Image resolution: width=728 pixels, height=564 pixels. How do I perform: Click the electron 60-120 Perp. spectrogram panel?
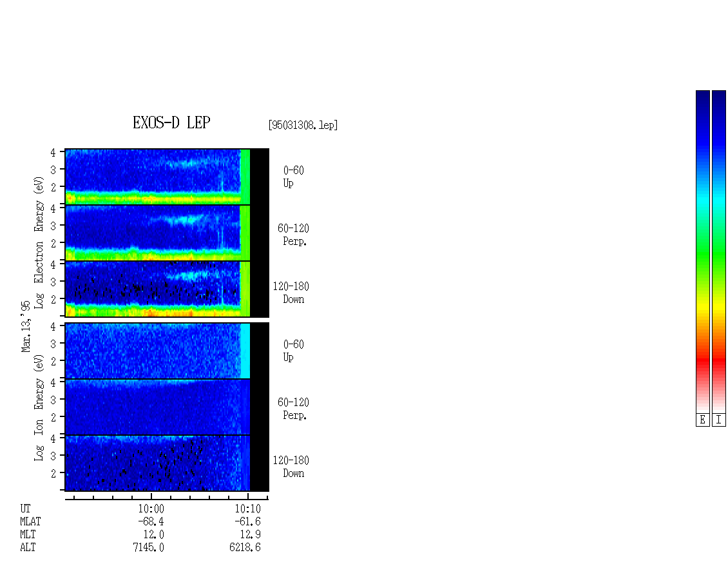click(x=167, y=233)
